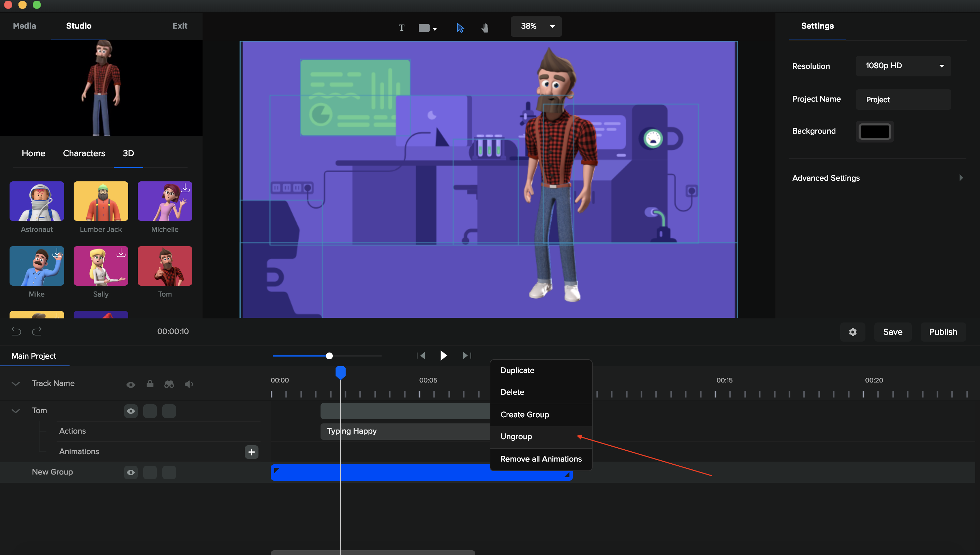Click the header lock icon
The height and width of the screenshot is (555, 980).
tap(150, 383)
